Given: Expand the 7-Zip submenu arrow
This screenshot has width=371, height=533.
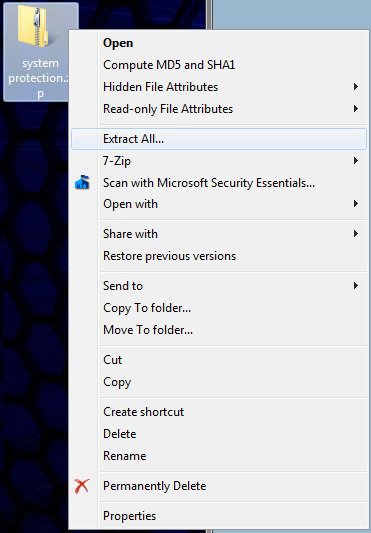Looking at the screenshot, I should tap(356, 160).
